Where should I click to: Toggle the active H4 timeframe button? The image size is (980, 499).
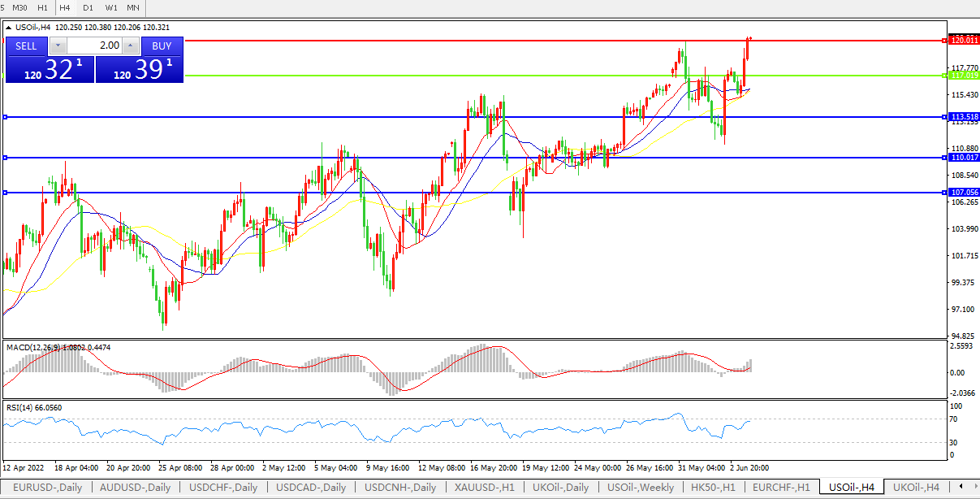coord(65,7)
